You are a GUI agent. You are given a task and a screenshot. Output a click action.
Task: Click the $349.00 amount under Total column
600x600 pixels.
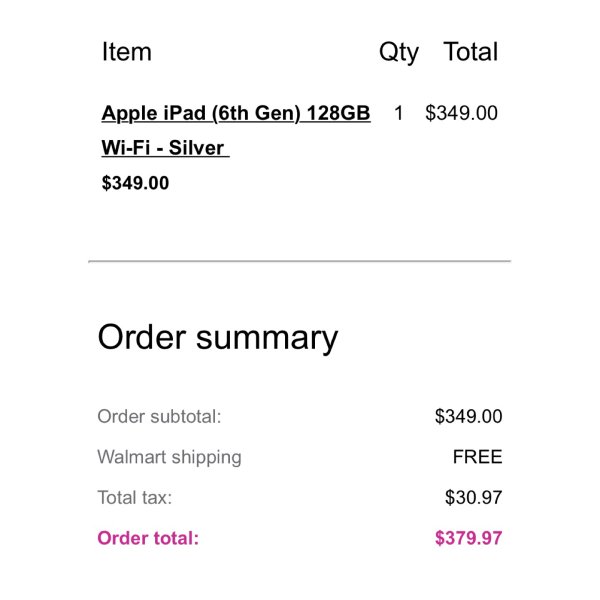(461, 113)
